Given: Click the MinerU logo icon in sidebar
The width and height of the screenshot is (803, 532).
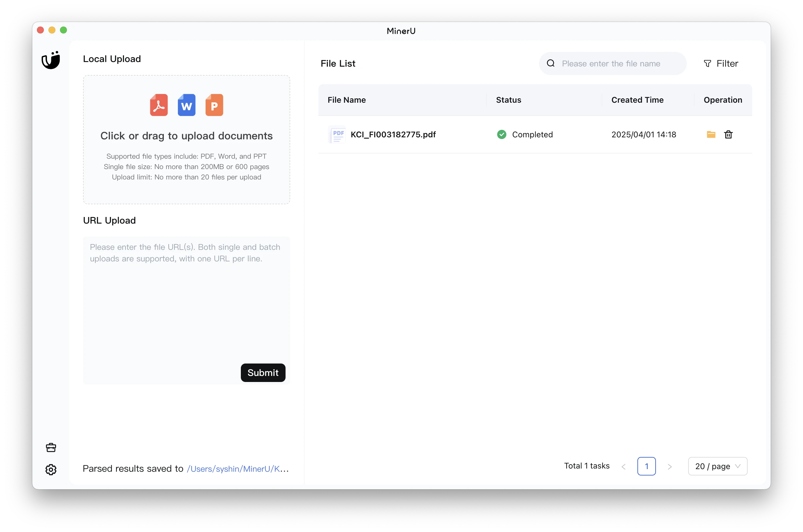Looking at the screenshot, I should pyautogui.click(x=51, y=60).
